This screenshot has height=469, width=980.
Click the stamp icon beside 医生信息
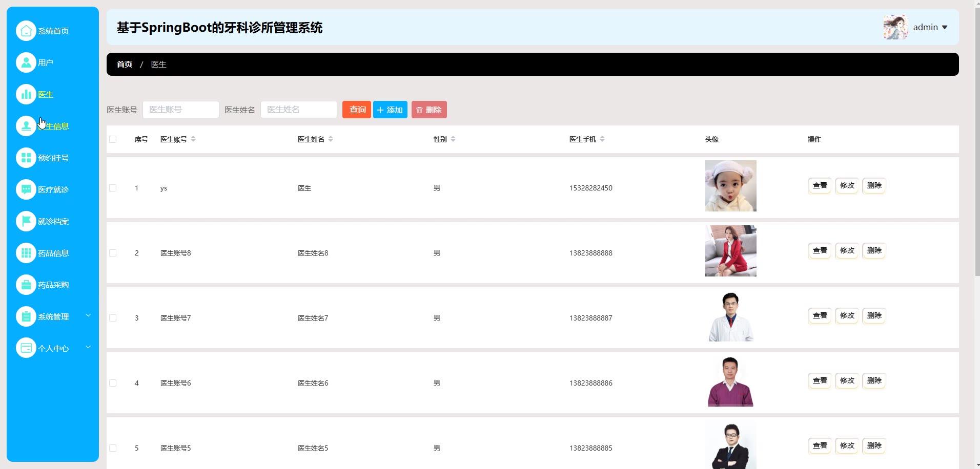(26, 126)
